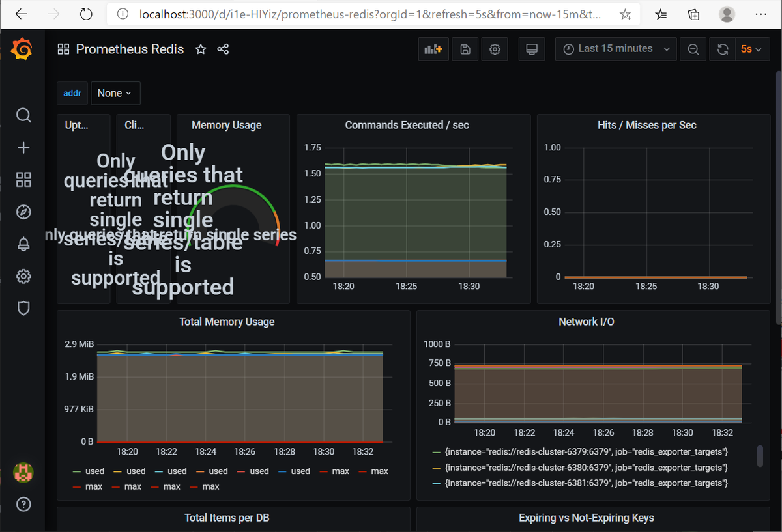The height and width of the screenshot is (532, 782).
Task: Open Total Memory Usage panel title menu
Action: pyautogui.click(x=227, y=322)
